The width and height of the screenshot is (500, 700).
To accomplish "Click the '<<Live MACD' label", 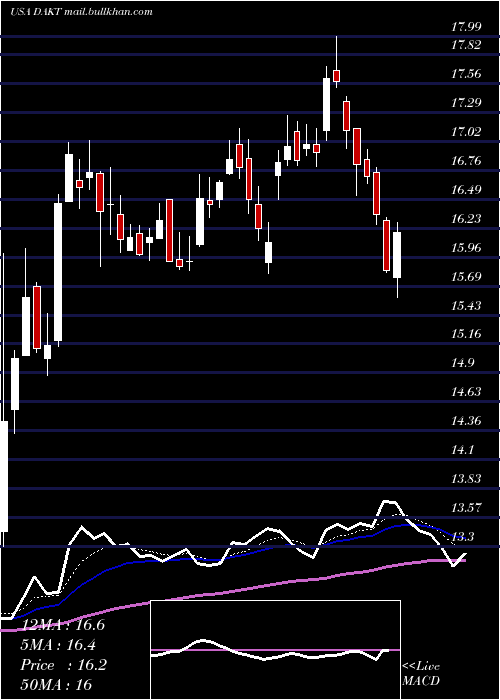I will pyautogui.click(x=421, y=673).
